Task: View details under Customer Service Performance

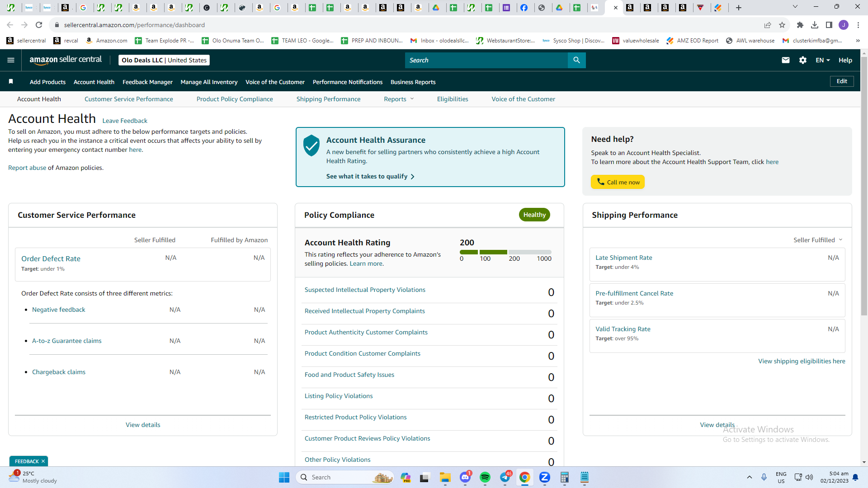Action: click(143, 425)
